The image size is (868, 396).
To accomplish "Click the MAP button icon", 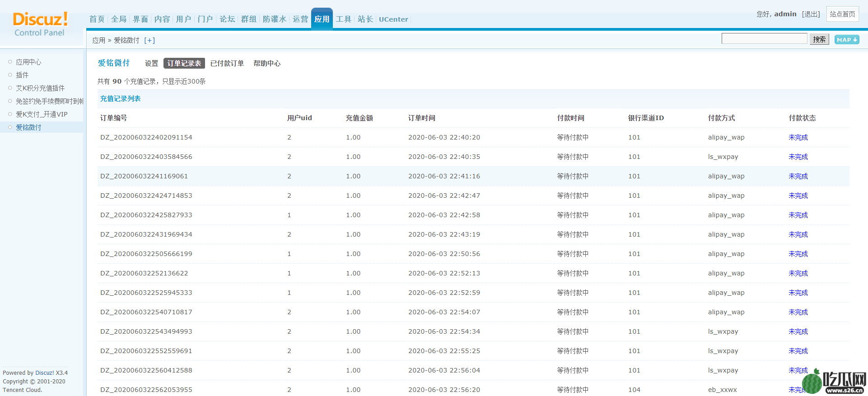I will tap(847, 40).
